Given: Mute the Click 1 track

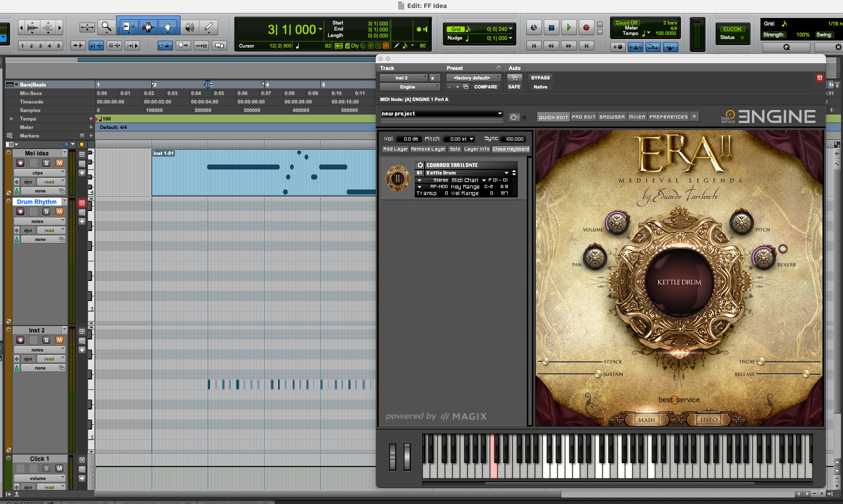Looking at the screenshot, I should click(59, 468).
